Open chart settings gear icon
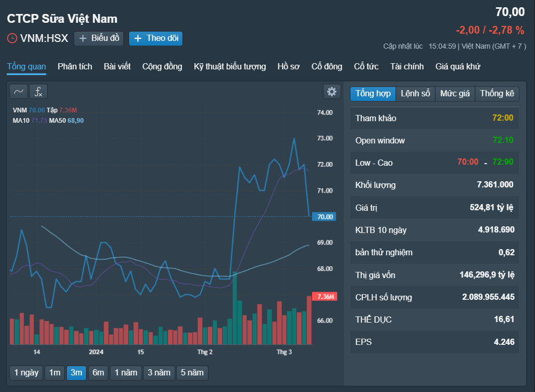 tap(332, 91)
